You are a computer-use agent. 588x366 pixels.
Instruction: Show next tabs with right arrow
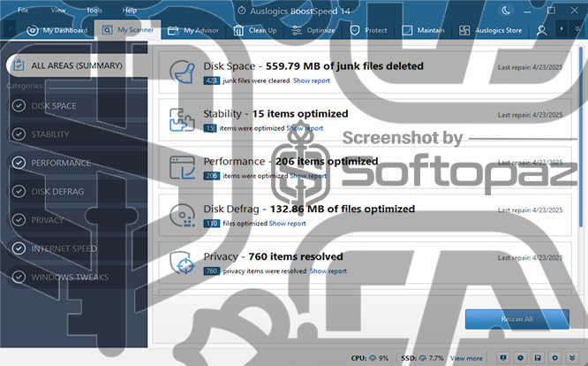tap(562, 29)
